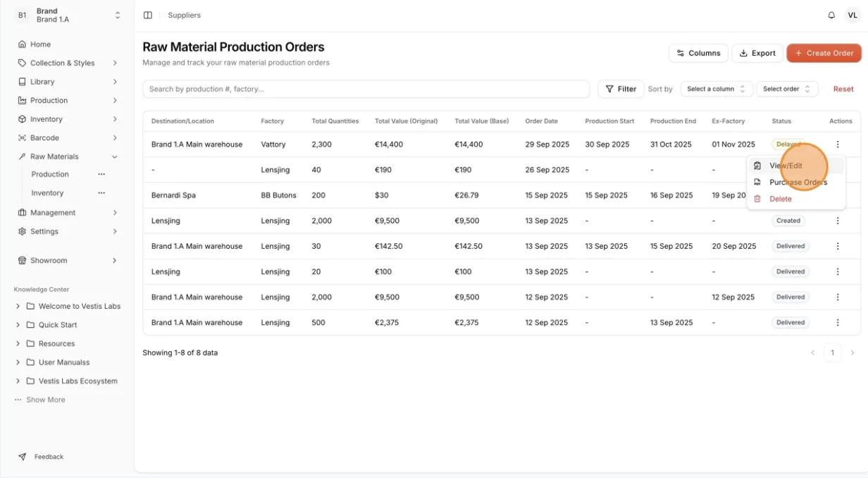Expand the Library menu chevron

(114, 82)
